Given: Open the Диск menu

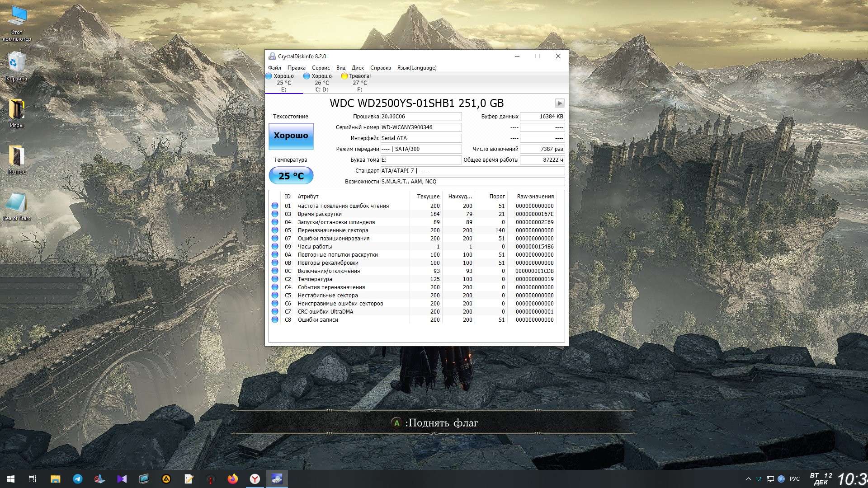Looking at the screenshot, I should (x=358, y=68).
